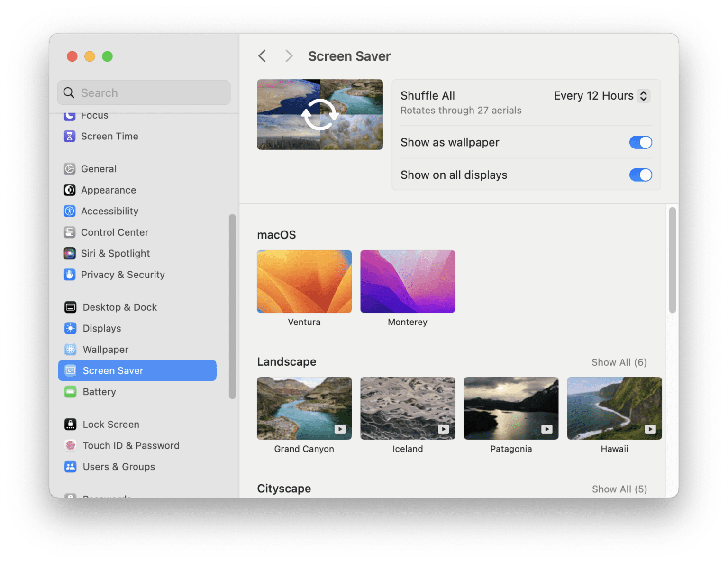The image size is (728, 563).
Task: Open the Focus settings icon
Action: [x=70, y=115]
